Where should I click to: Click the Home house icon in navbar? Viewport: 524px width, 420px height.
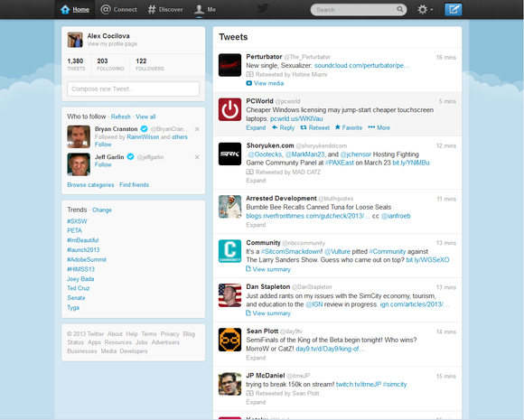(65, 9)
